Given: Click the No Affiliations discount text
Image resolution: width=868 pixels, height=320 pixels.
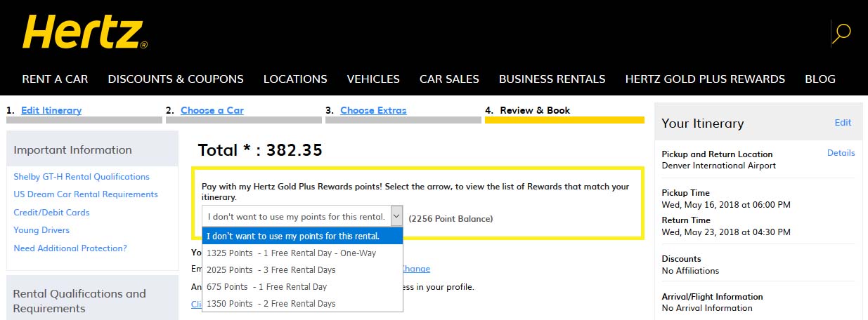Looking at the screenshot, I should click(690, 270).
